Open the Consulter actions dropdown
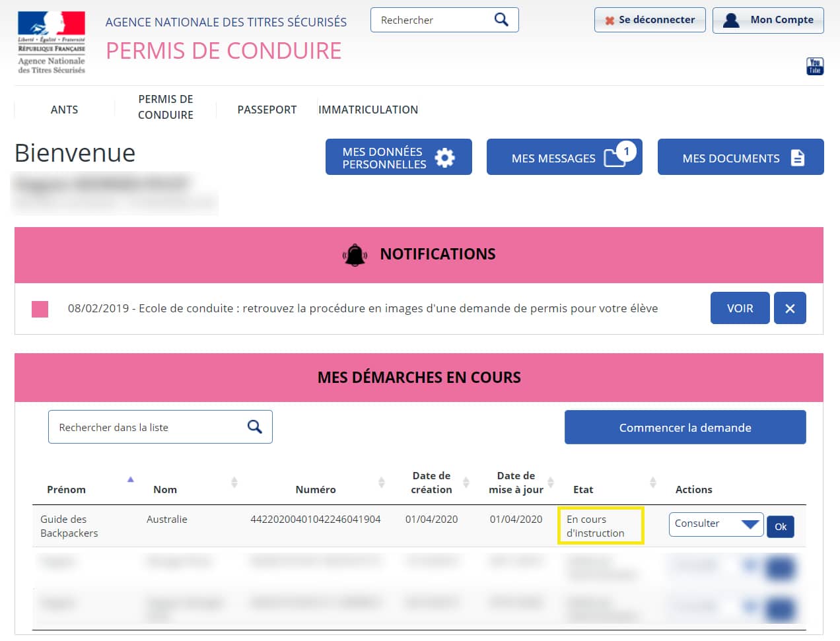Image resolution: width=840 pixels, height=641 pixels. coord(716,524)
